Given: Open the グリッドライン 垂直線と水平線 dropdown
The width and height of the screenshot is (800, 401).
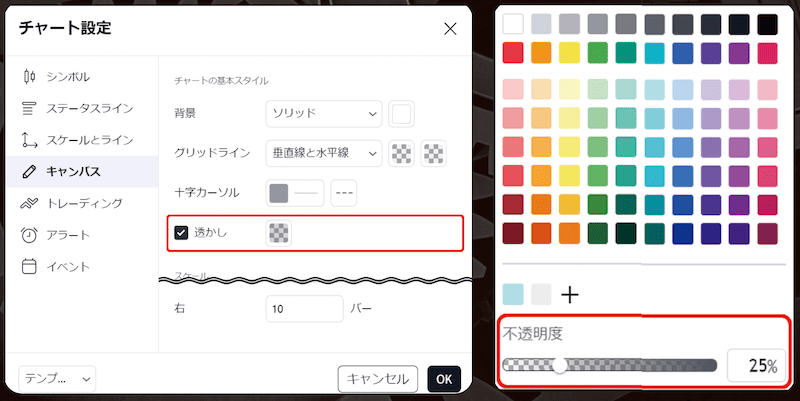Looking at the screenshot, I should coord(324,153).
